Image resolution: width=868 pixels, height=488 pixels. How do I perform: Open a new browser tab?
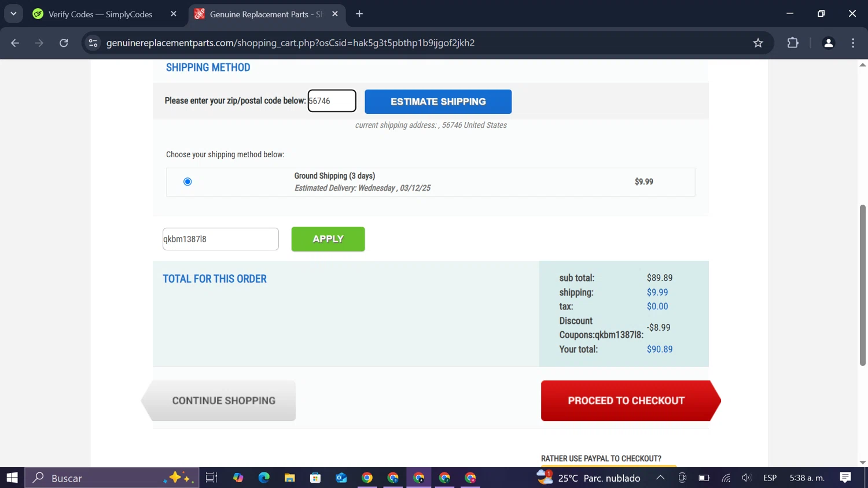359,14
